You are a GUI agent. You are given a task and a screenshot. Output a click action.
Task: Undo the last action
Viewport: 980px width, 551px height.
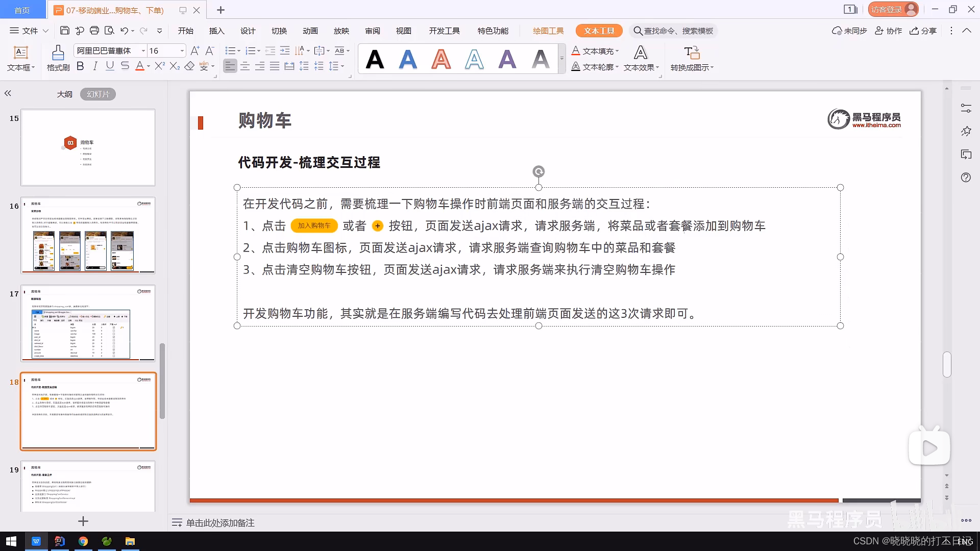tap(124, 31)
